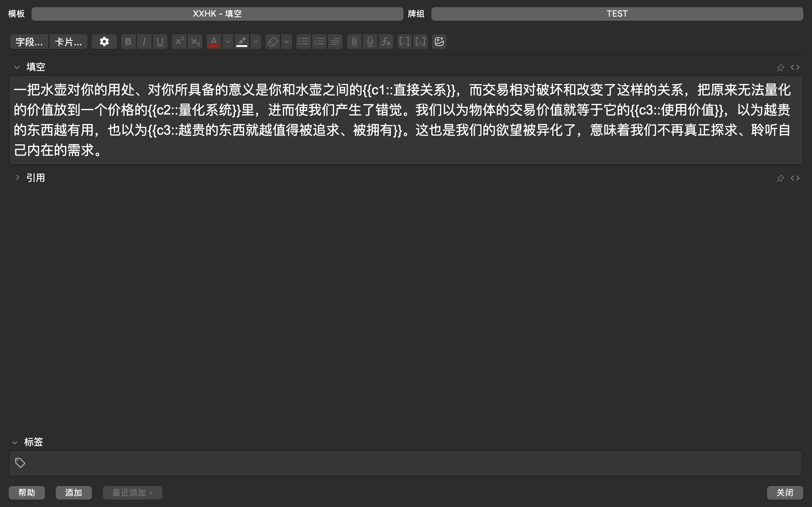Open the equation fx menu
This screenshot has width=812, height=507.
[386, 42]
